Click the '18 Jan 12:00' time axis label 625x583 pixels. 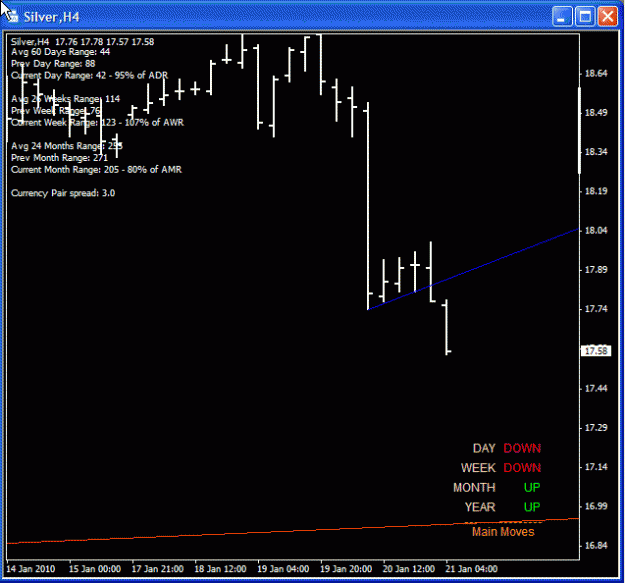pos(220,569)
